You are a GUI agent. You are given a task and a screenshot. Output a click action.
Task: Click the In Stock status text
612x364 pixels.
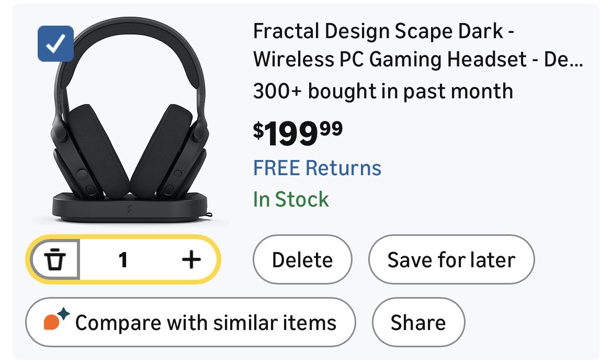[291, 199]
